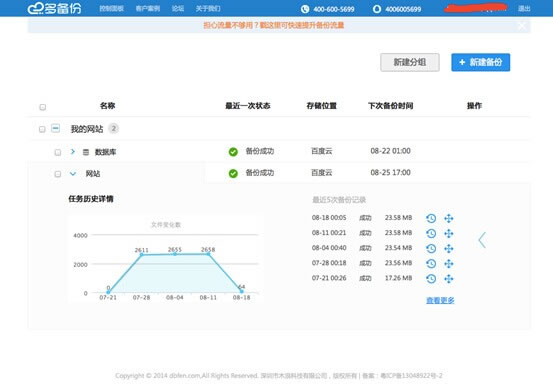
Task: Click restore icon for 07-28 00:18 backup
Action: [x=431, y=264]
